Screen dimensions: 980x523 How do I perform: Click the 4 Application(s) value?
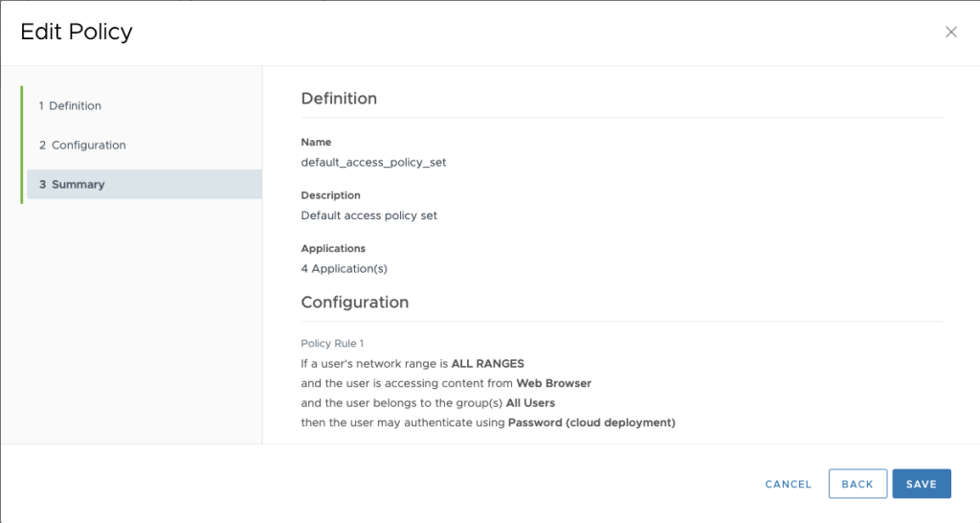click(x=344, y=268)
